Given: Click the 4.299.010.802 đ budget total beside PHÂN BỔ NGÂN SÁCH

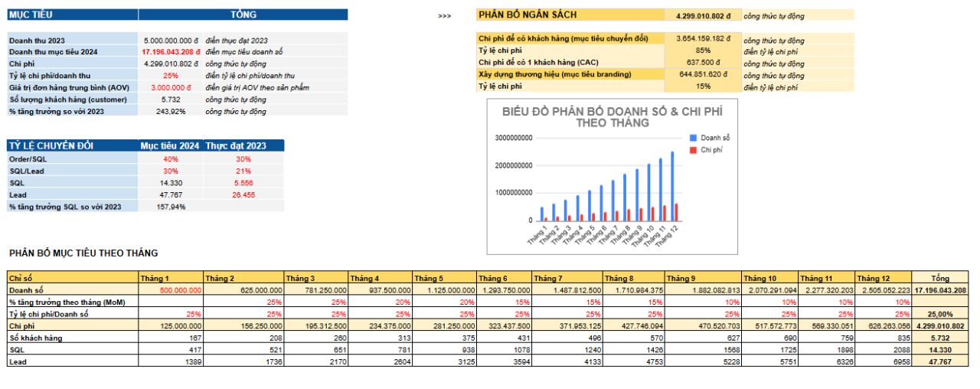Looking at the screenshot, I should [703, 15].
